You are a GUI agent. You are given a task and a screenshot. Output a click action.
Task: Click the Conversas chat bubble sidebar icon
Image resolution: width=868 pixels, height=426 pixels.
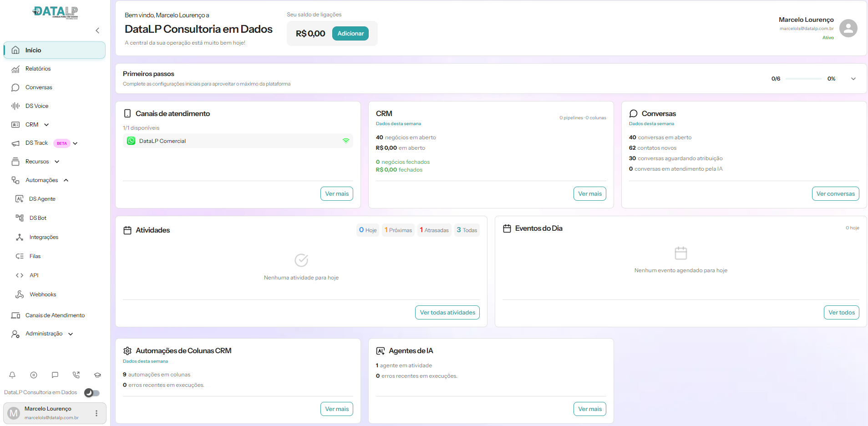click(x=15, y=87)
